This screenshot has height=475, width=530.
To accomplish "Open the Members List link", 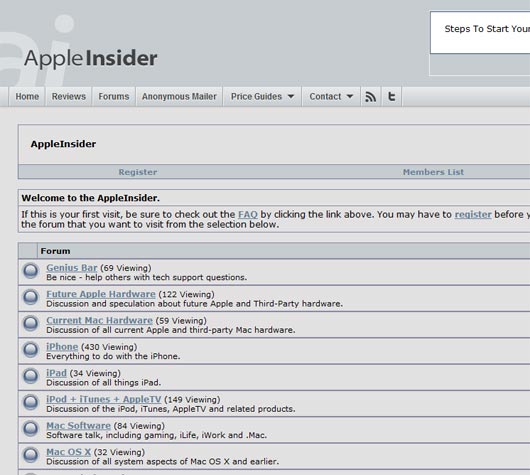I will point(433,172).
